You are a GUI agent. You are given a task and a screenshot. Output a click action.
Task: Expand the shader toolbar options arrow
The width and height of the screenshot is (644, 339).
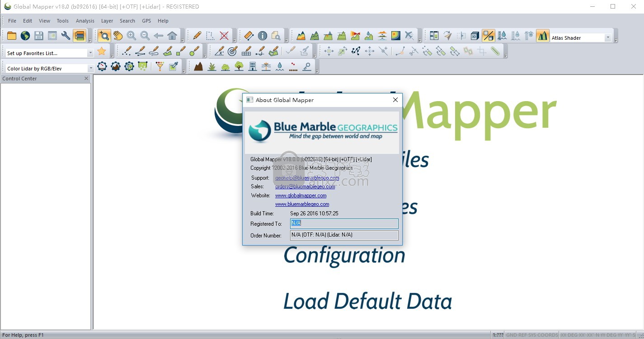pos(616,40)
